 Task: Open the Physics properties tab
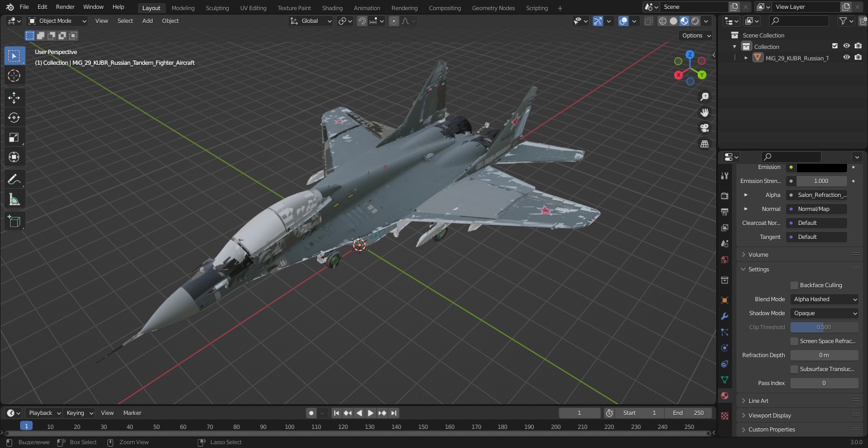pyautogui.click(x=724, y=348)
